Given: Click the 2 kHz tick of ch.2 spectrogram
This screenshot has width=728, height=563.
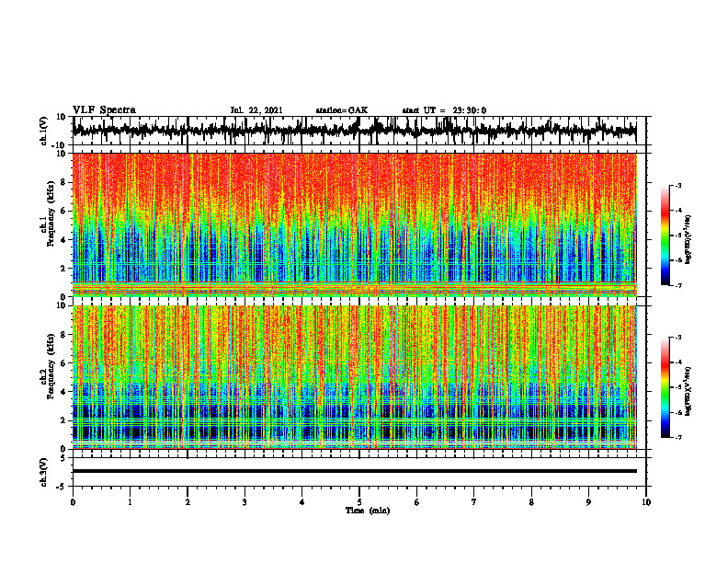Looking at the screenshot, I should [63, 420].
